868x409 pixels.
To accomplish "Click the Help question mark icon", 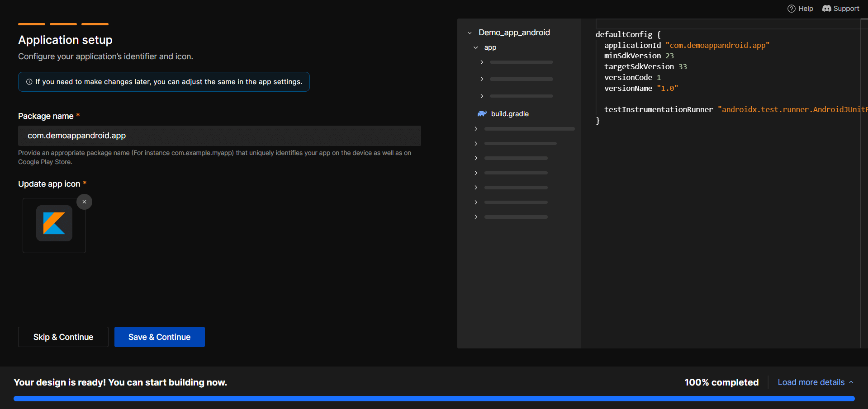I will 791,9.
